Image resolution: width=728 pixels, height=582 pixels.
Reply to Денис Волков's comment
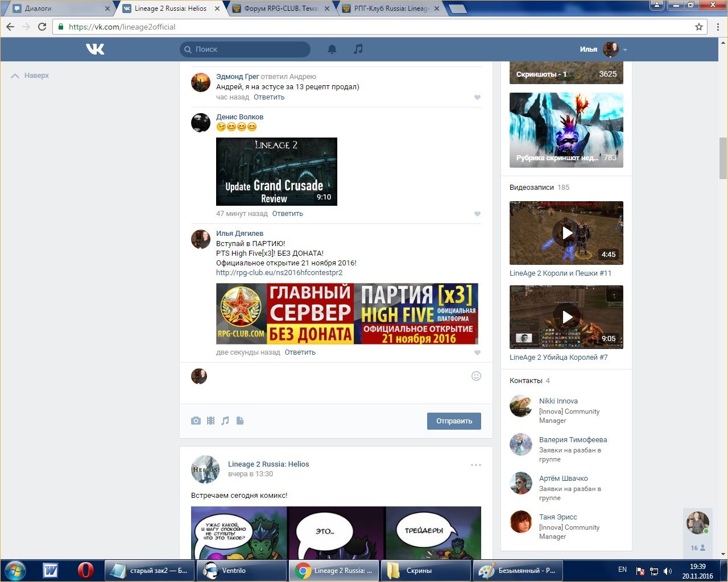pyautogui.click(x=288, y=214)
